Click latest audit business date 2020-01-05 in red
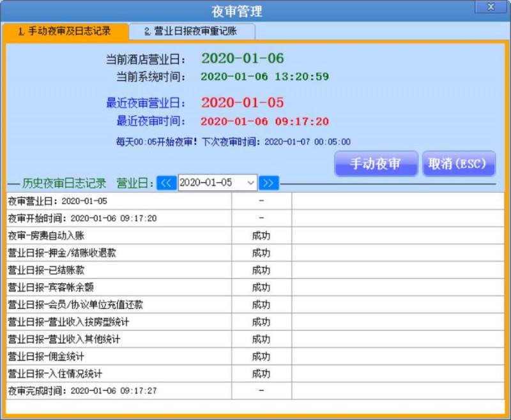The height and width of the screenshot is (420, 511). tap(243, 103)
